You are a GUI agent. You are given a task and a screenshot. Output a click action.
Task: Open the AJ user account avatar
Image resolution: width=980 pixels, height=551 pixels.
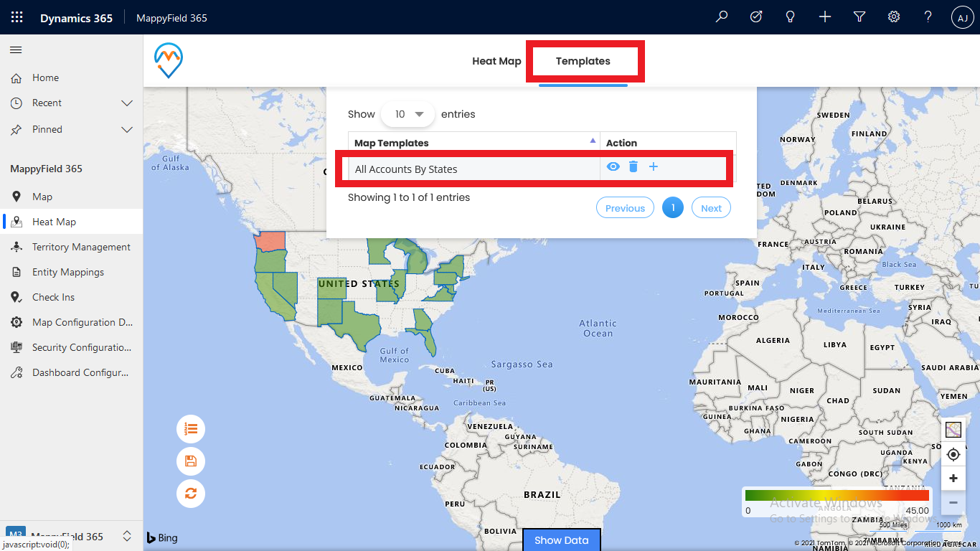pyautogui.click(x=963, y=18)
